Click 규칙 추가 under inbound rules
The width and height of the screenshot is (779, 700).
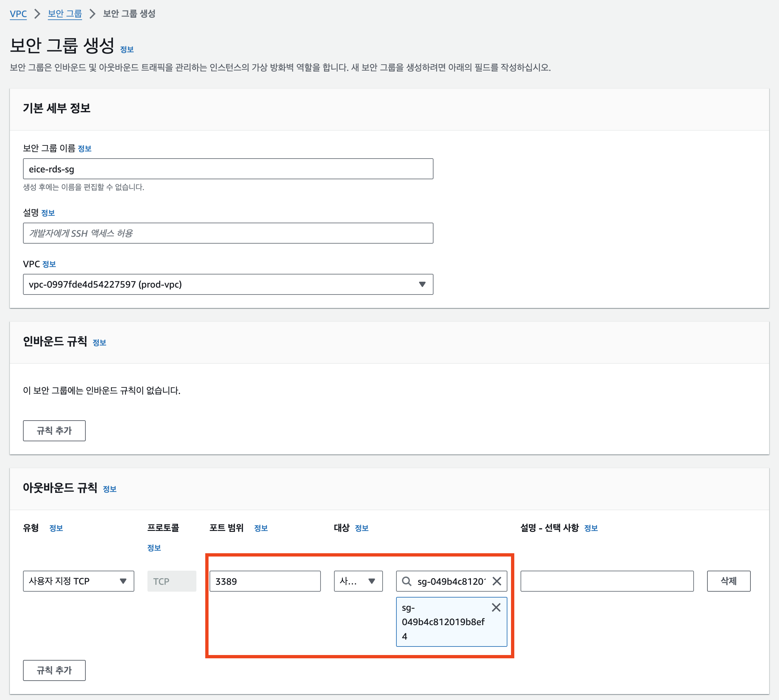coord(54,430)
